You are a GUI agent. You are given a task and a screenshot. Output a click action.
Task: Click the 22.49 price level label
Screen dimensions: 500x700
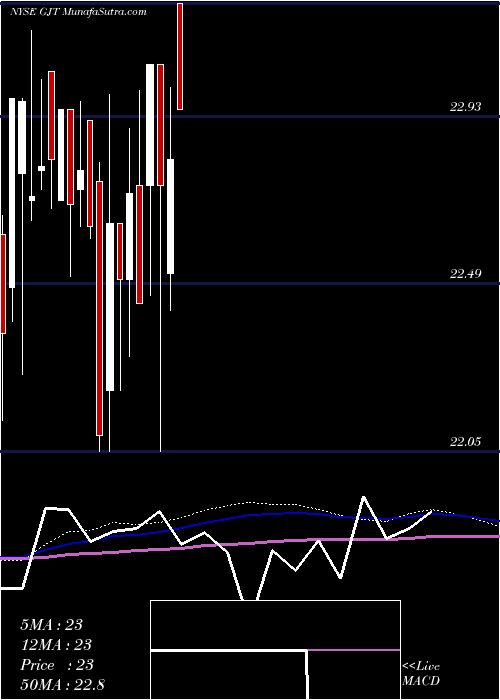point(466,274)
